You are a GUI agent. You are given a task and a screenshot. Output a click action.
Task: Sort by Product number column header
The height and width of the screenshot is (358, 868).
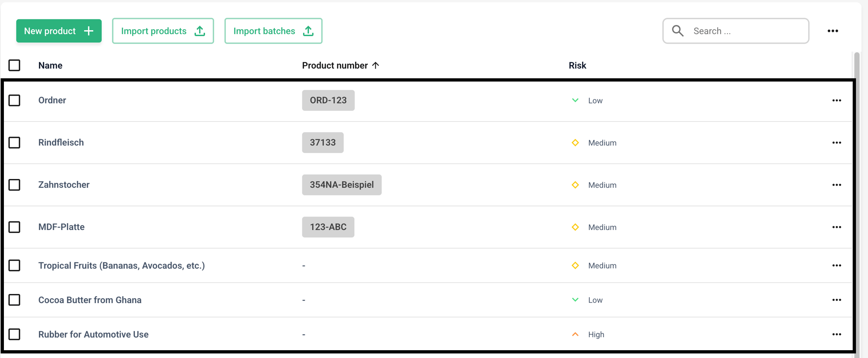(x=335, y=65)
